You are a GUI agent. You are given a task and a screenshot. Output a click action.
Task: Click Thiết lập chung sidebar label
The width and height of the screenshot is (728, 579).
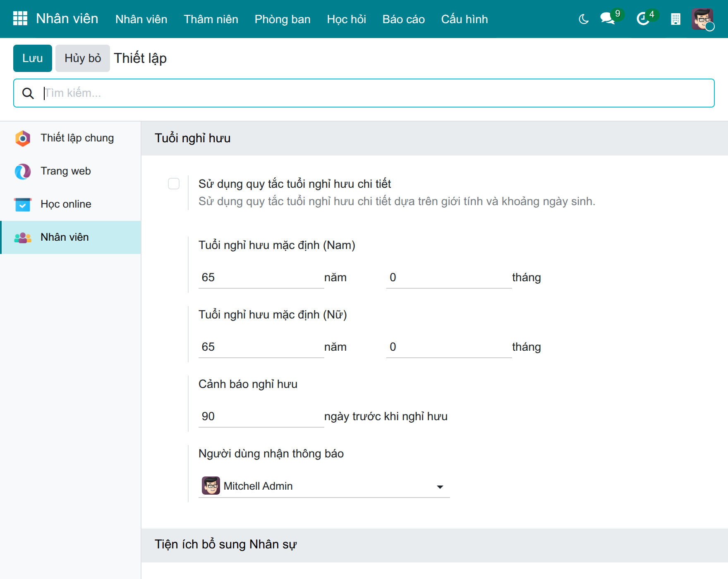tap(77, 138)
